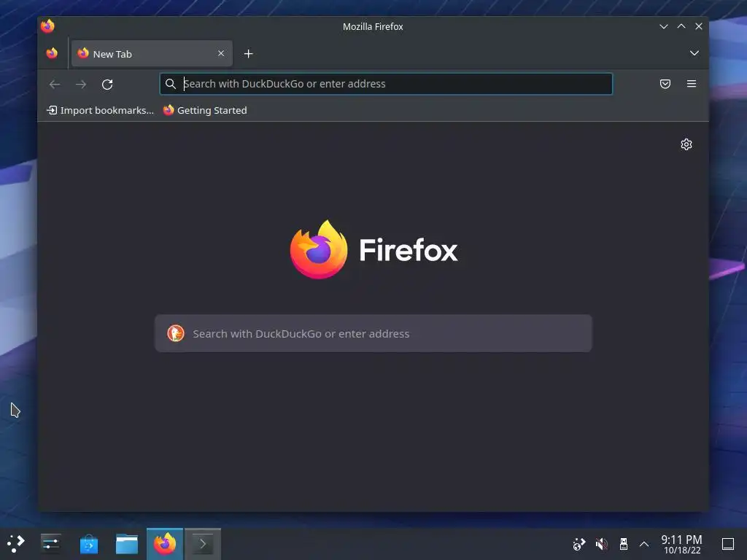Reload the current page
Screen dimensions: 747x560
(107, 85)
